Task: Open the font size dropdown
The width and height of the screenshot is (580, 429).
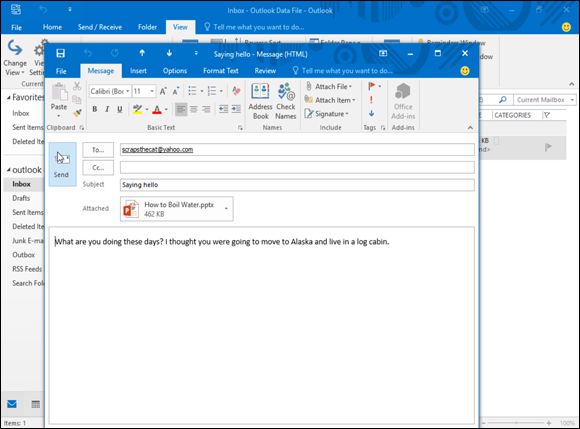Action: coord(152,91)
